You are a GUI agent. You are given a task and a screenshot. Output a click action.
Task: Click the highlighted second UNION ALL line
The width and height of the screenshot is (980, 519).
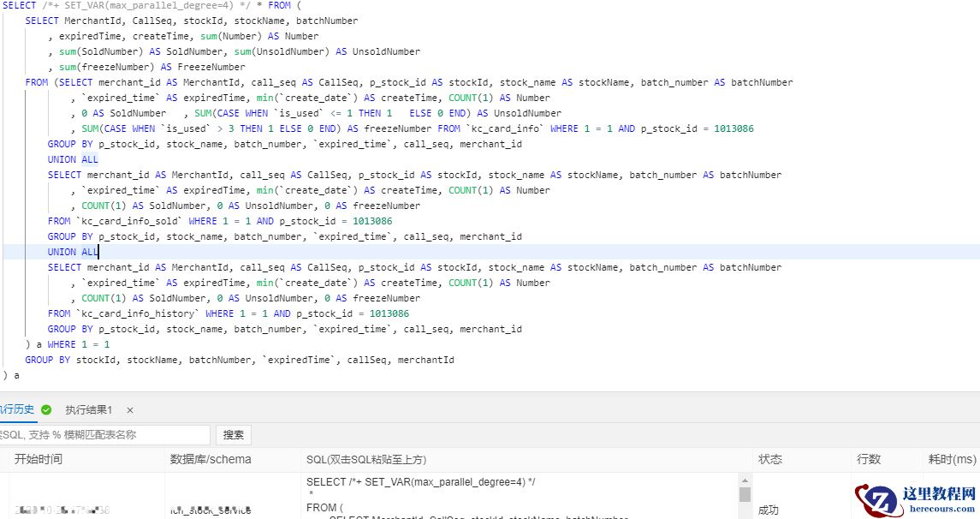(x=73, y=252)
